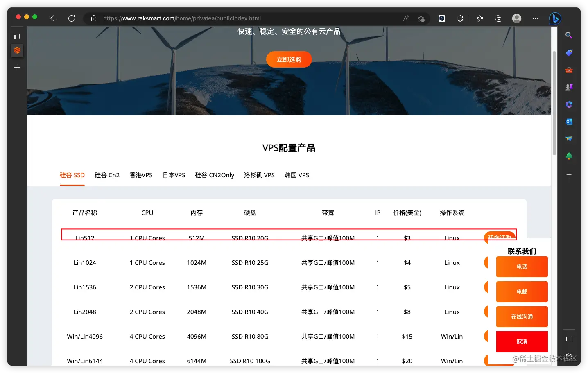Select the 硅谷 SSD tab
This screenshot has width=588, height=373.
[x=72, y=175]
